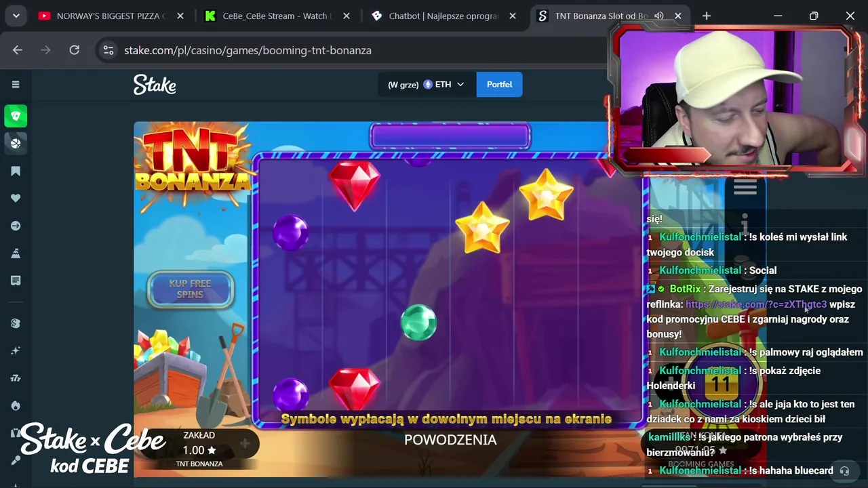This screenshot has width=868, height=488.
Task: Click kamilllks username in chat
Action: [669, 437]
